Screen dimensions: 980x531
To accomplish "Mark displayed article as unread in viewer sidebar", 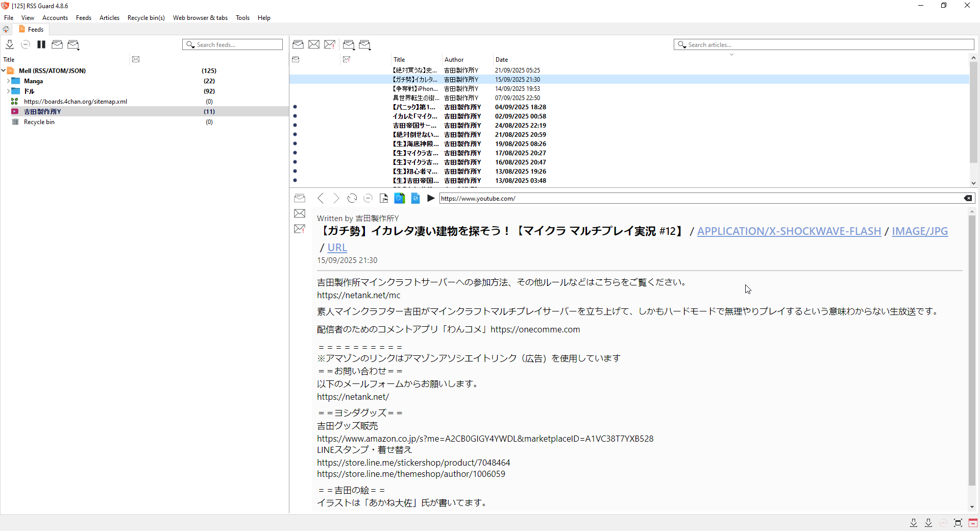I will tap(300, 213).
